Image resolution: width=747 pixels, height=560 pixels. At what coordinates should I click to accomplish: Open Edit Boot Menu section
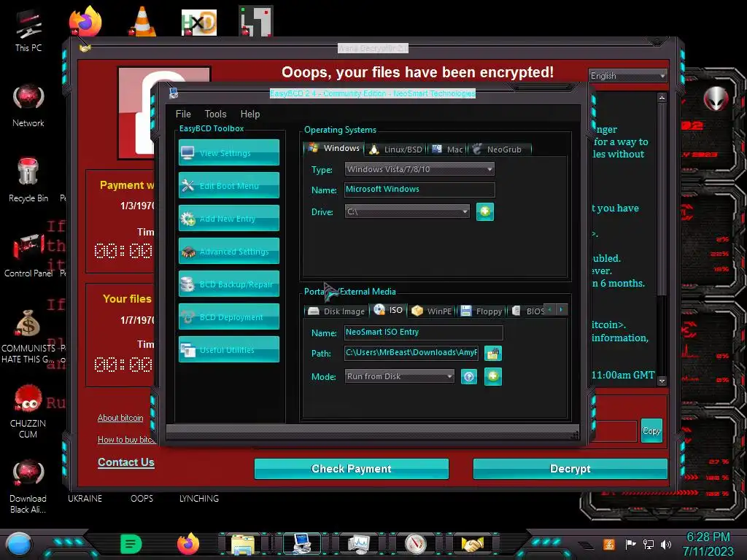(228, 185)
